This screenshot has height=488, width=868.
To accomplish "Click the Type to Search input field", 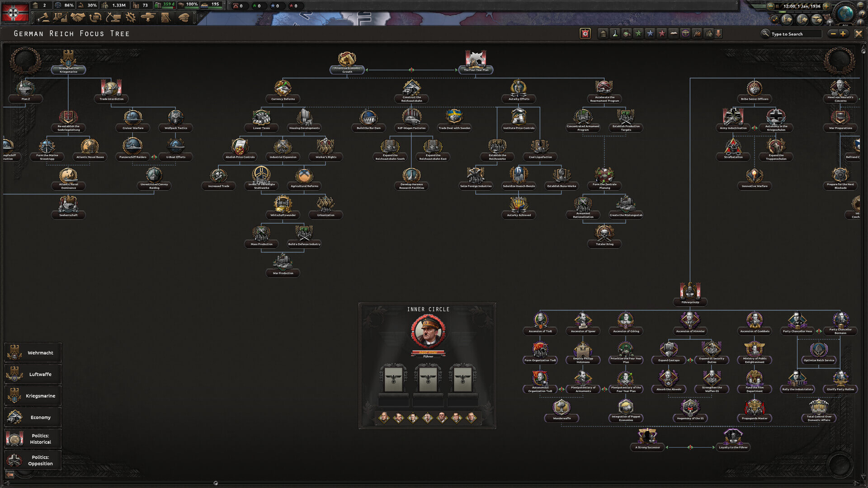I will point(796,34).
